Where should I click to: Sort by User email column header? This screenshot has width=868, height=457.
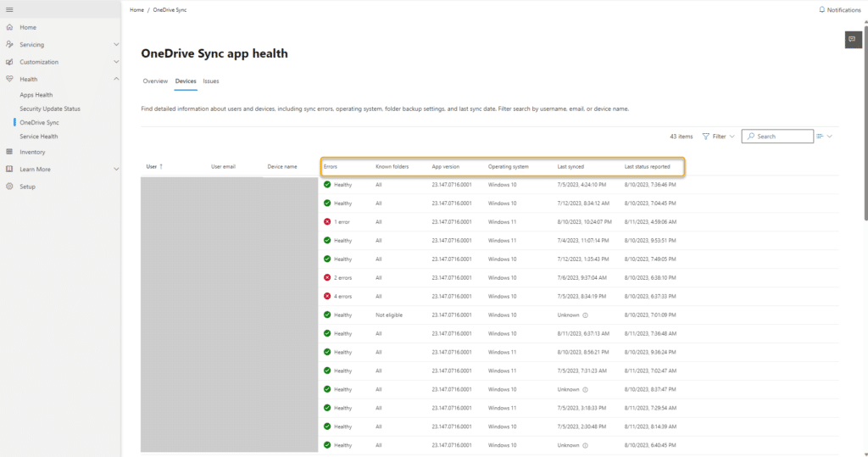coord(223,167)
